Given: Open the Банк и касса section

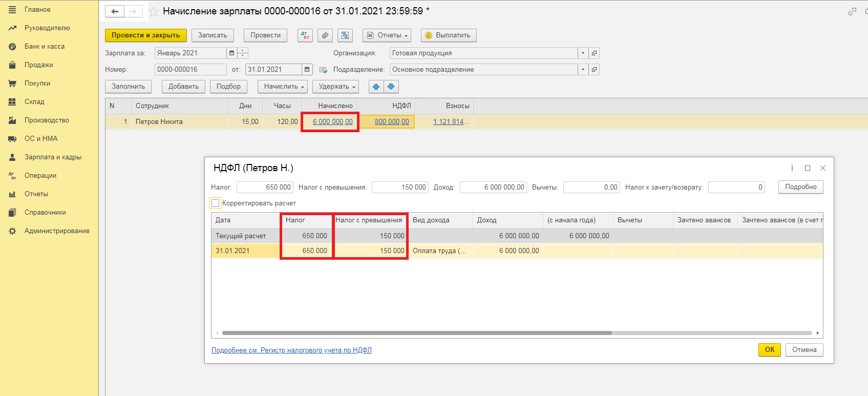Looking at the screenshot, I should pos(45,47).
